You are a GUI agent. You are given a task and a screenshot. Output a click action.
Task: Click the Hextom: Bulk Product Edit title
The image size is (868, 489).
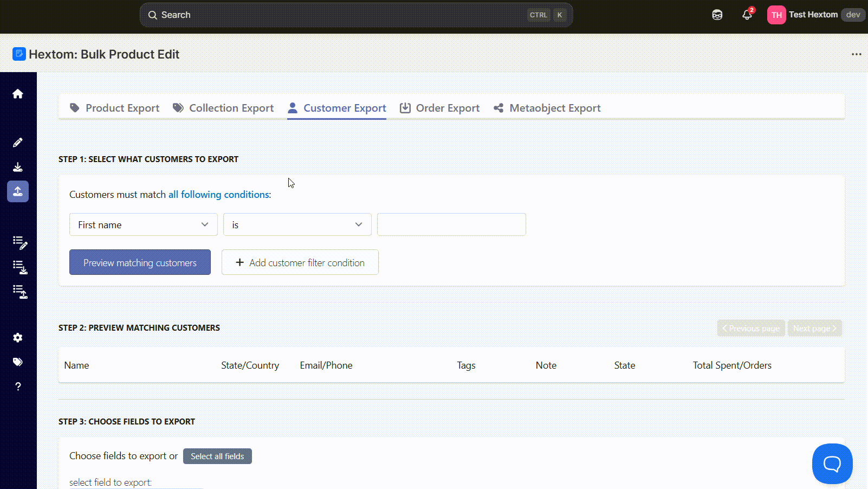pos(104,54)
